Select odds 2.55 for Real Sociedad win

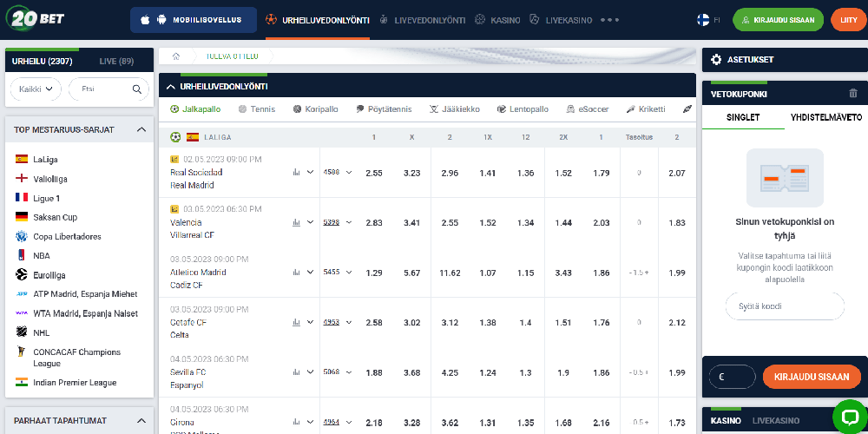tap(374, 173)
